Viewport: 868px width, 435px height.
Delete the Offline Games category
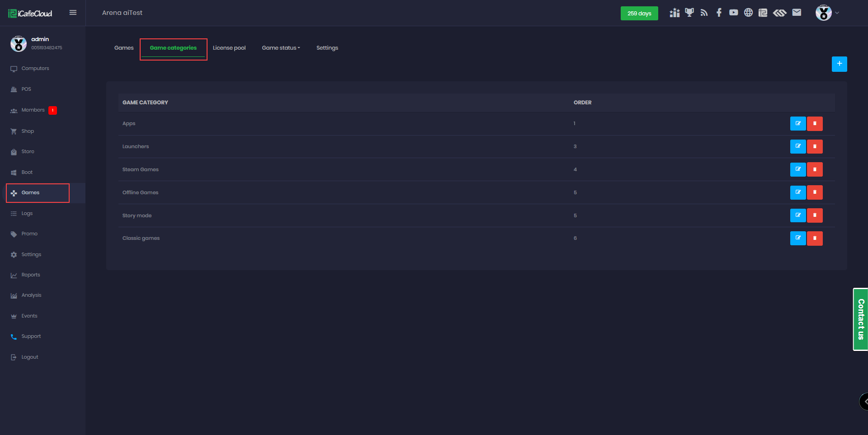point(815,192)
